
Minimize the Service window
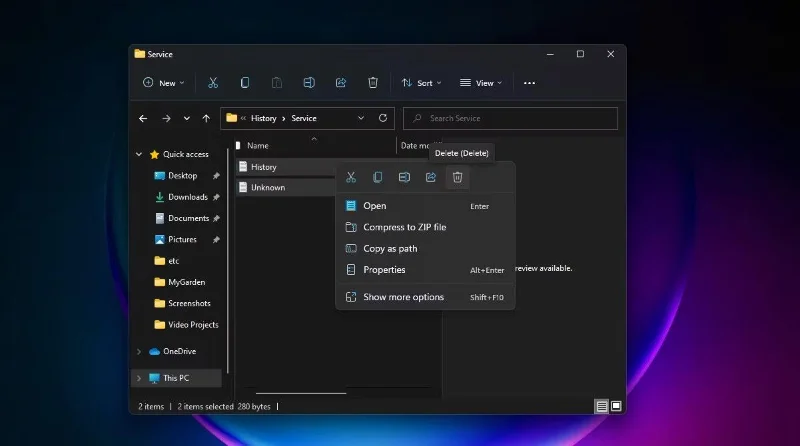tap(550, 54)
